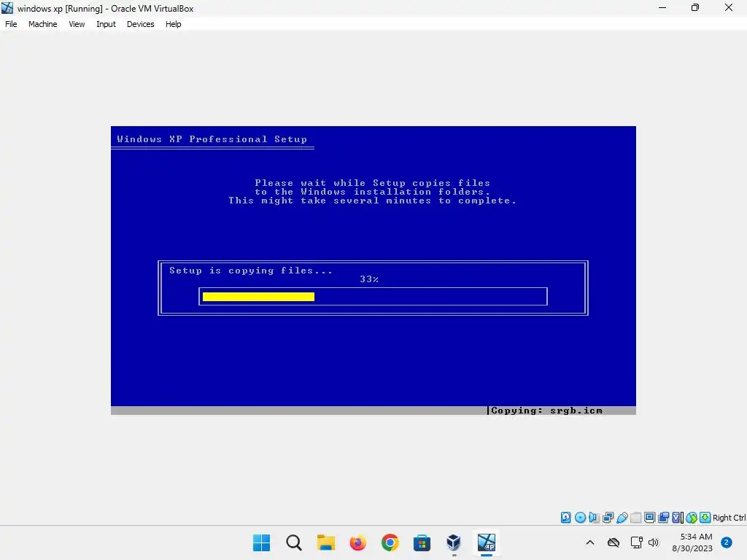Click the network tray icon

tap(636, 542)
